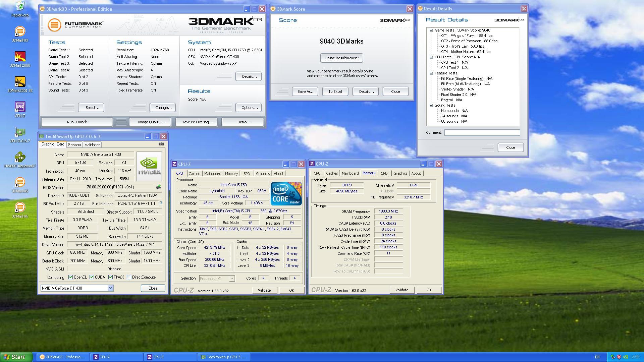This screenshot has height=362, width=644.
Task: Click system Details... button in 3DMark03
Action: 249,76
